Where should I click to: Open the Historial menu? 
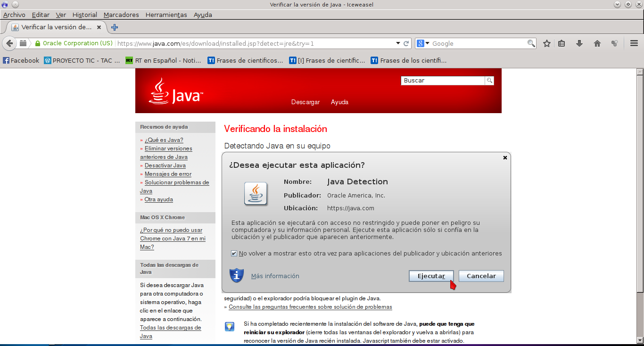85,15
